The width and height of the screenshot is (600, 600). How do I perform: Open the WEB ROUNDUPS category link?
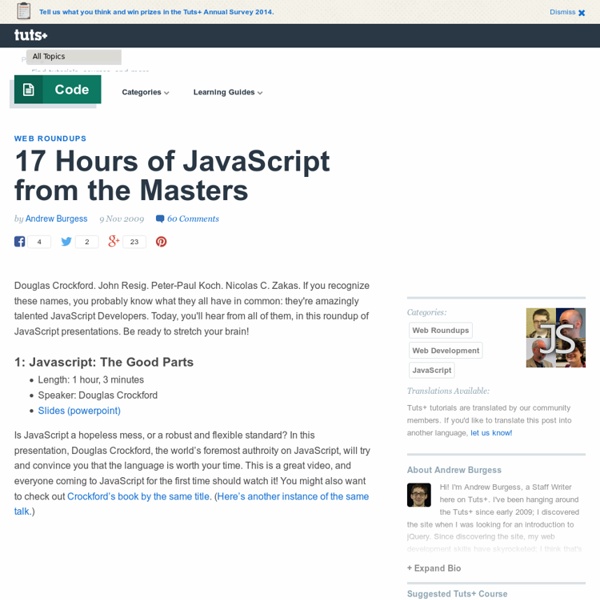click(x=50, y=139)
